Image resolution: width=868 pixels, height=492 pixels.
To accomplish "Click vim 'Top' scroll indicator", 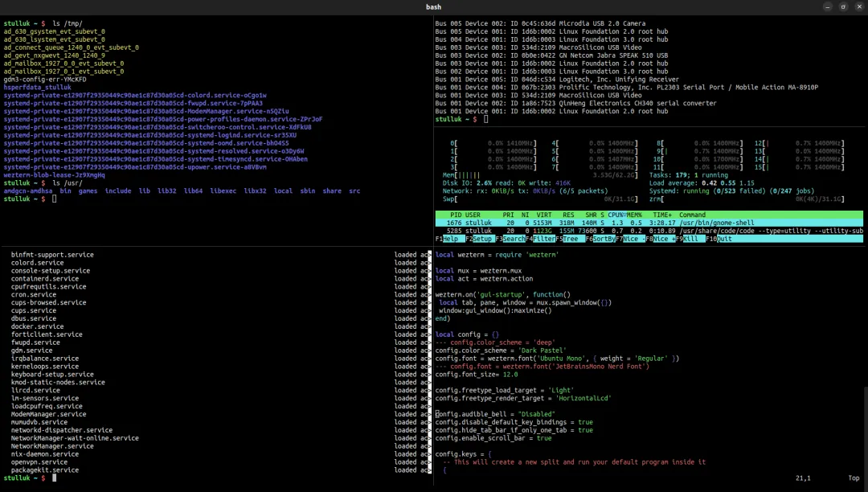I will point(854,478).
